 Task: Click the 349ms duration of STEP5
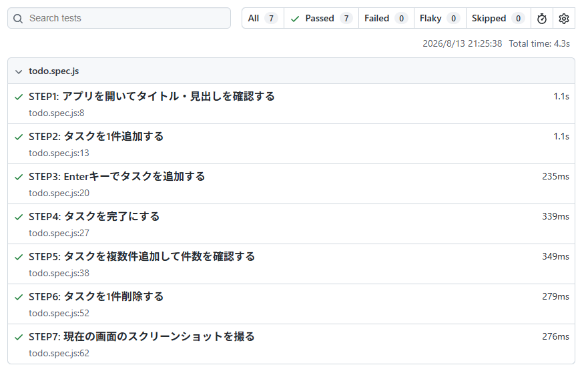click(555, 256)
